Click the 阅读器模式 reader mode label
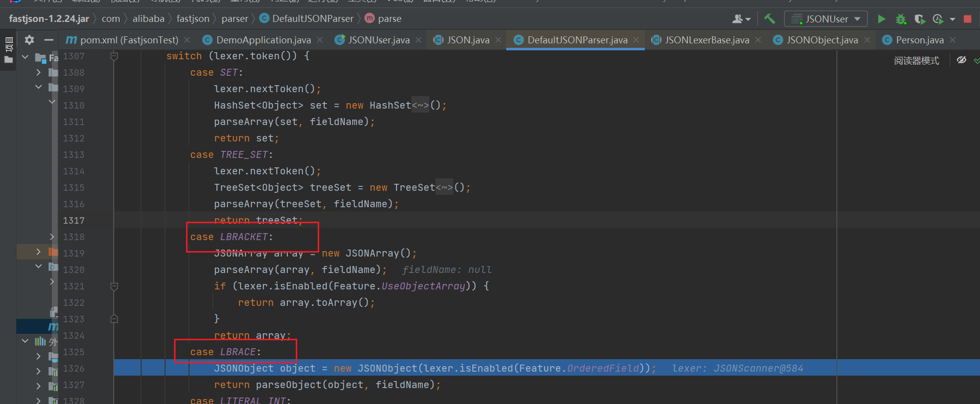 [x=916, y=61]
